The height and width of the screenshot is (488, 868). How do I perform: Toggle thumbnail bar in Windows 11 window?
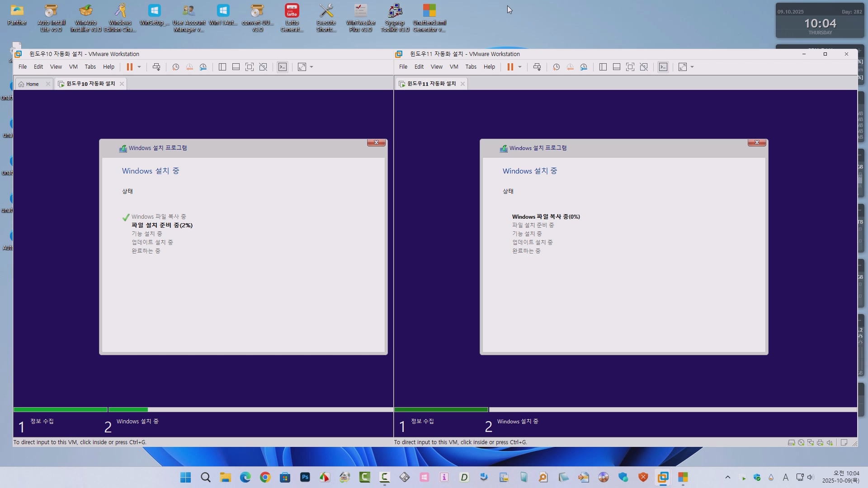click(x=616, y=67)
